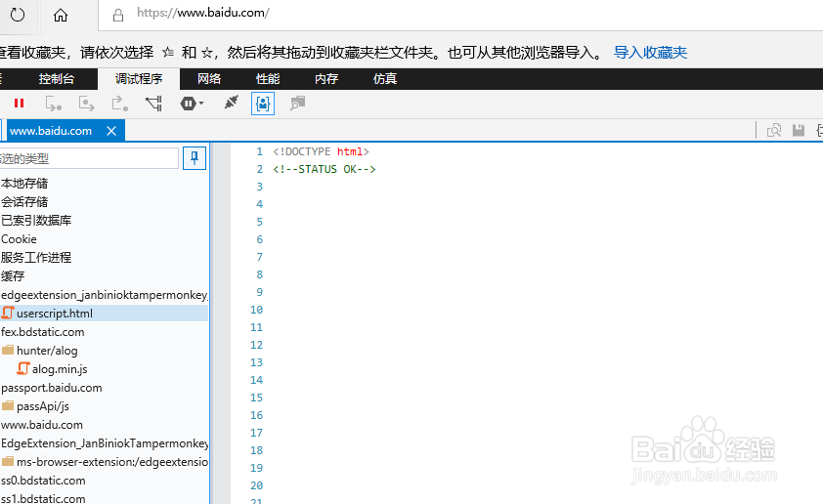823x504 pixels.
Task: Click the <!DOCTYPE html> code line
Action: coord(321,151)
